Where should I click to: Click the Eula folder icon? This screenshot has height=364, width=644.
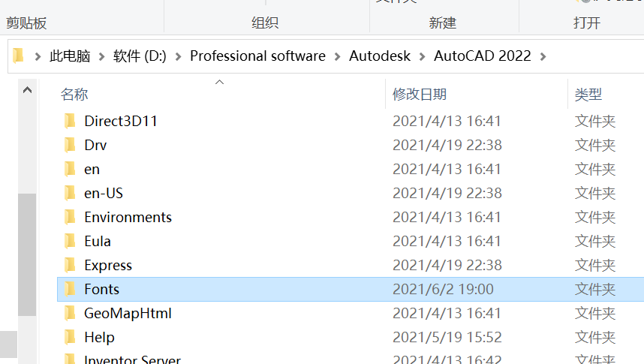(71, 241)
